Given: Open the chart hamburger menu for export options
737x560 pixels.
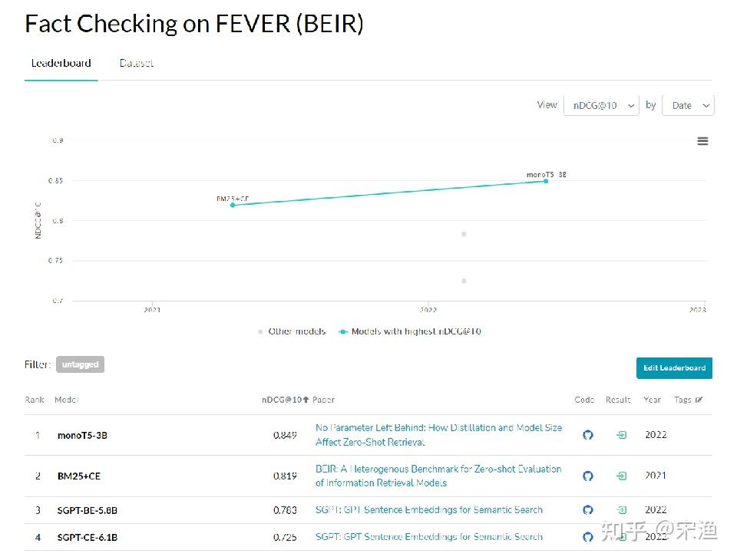Looking at the screenshot, I should pos(702,141).
